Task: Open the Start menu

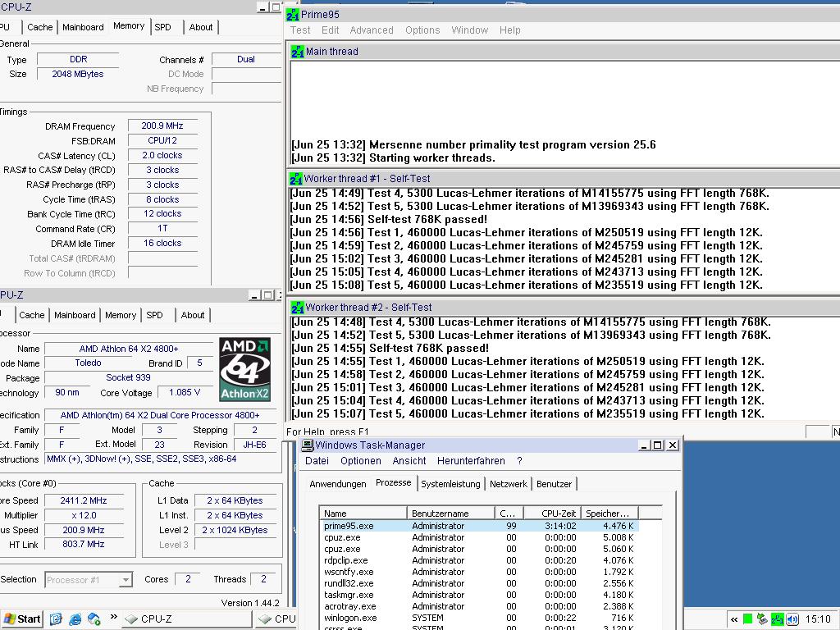Action: pyautogui.click(x=21, y=619)
